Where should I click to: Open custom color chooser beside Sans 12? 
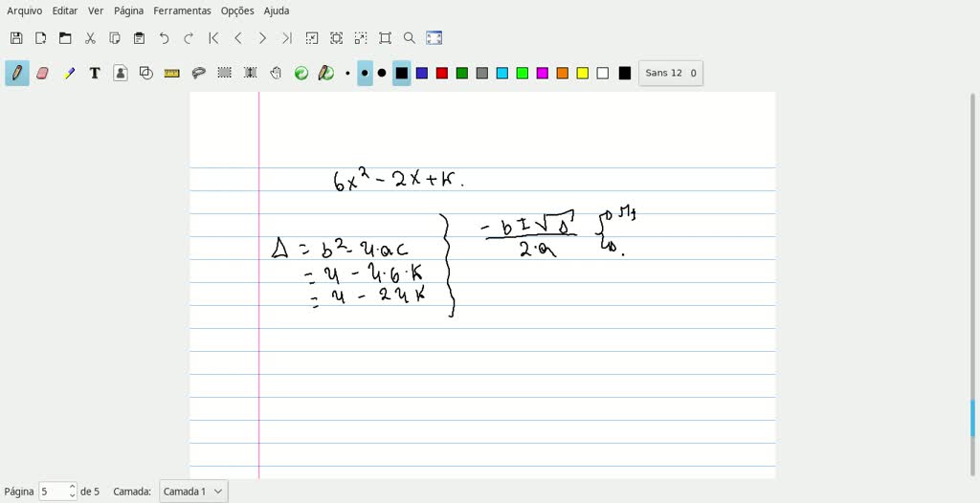tap(624, 73)
